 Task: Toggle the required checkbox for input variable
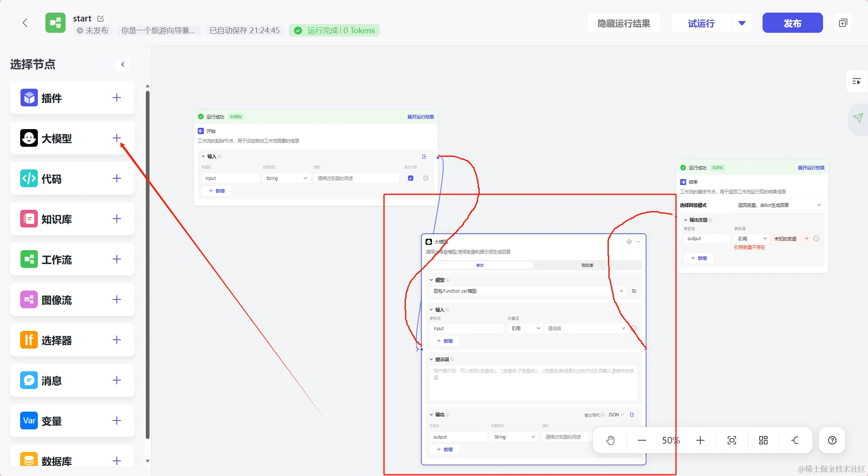(410, 178)
